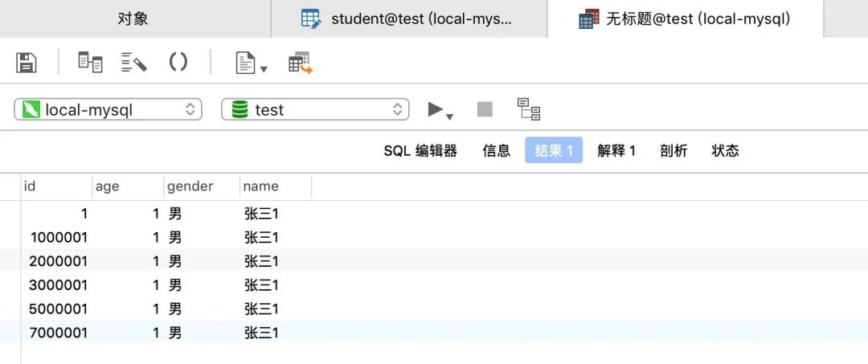The height and width of the screenshot is (364, 868).
Task: Click the Explain query plan icon
Action: (528, 109)
